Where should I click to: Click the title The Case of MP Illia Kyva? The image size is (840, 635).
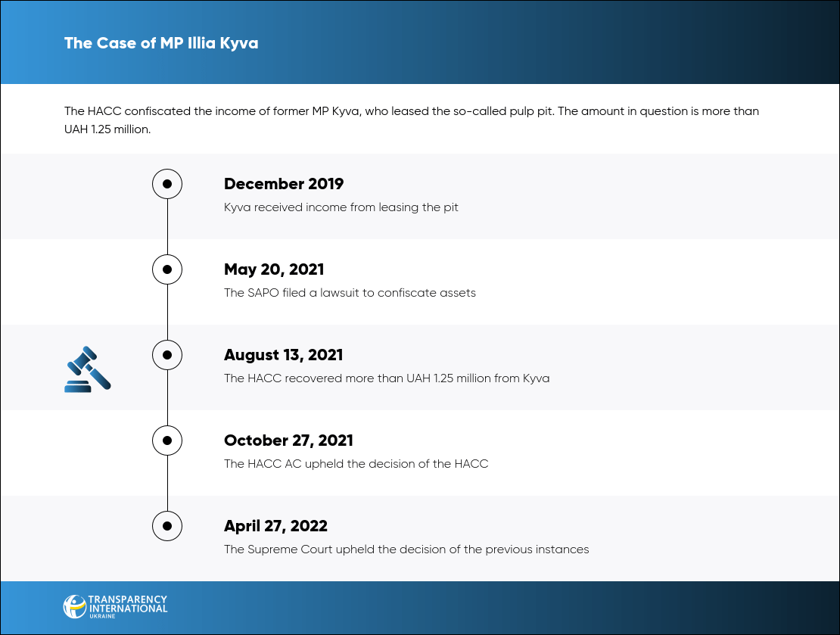point(161,43)
